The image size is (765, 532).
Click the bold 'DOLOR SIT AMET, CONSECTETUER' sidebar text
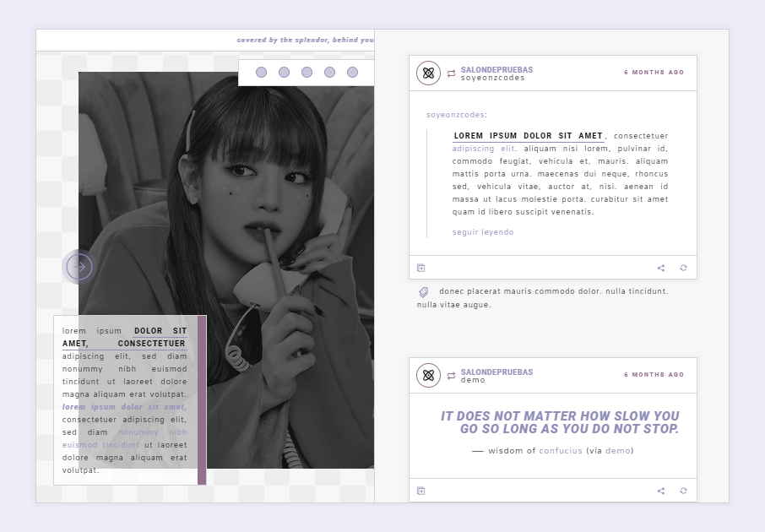tap(124, 337)
